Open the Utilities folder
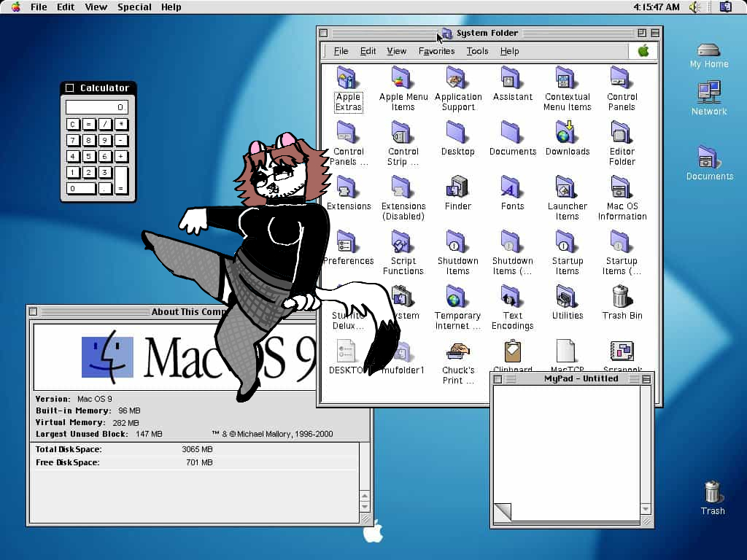This screenshot has height=560, width=747. 567,297
